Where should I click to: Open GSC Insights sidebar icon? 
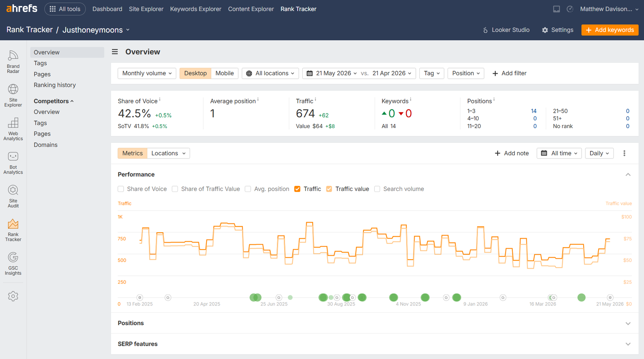pos(13,263)
